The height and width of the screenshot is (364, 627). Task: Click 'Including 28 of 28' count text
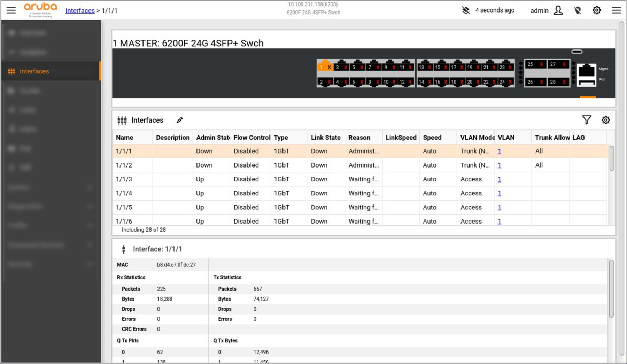(x=144, y=230)
